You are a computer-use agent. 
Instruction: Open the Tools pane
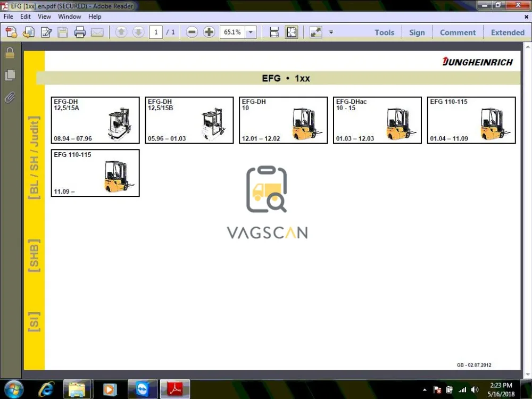click(x=385, y=32)
